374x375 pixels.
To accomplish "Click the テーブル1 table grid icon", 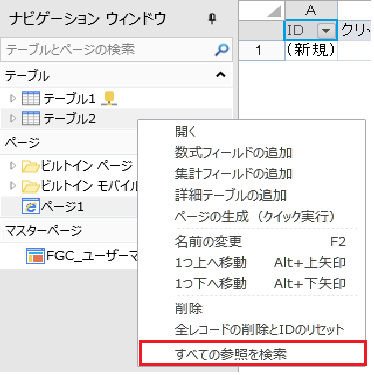I will tap(31, 98).
